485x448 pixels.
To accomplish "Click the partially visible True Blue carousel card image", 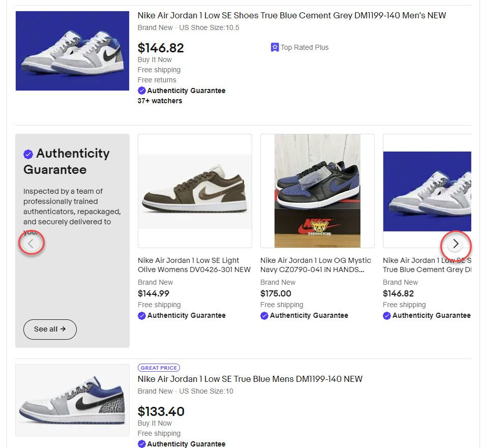I will coord(427,191).
